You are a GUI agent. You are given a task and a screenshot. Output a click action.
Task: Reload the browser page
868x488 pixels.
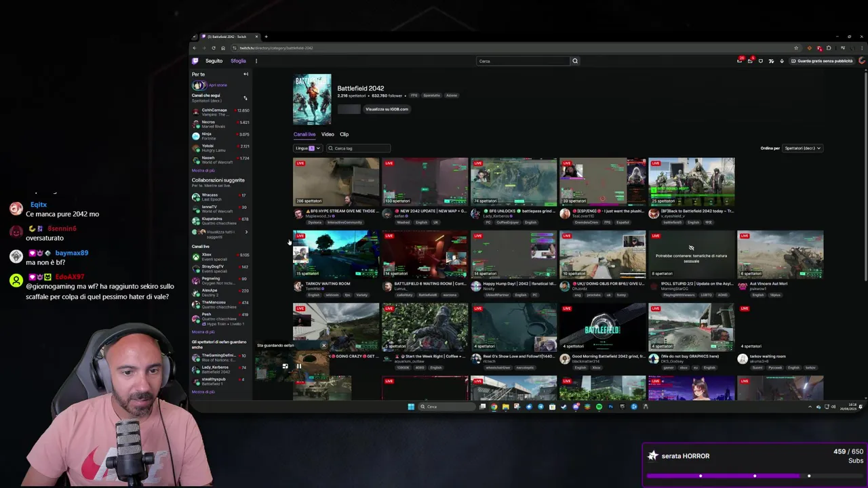point(214,48)
